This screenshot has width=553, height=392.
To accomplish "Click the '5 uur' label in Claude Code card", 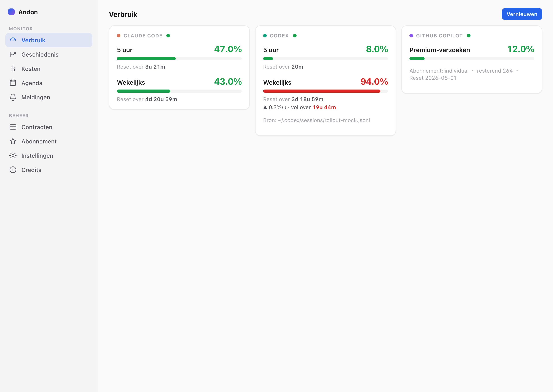I will [x=125, y=50].
